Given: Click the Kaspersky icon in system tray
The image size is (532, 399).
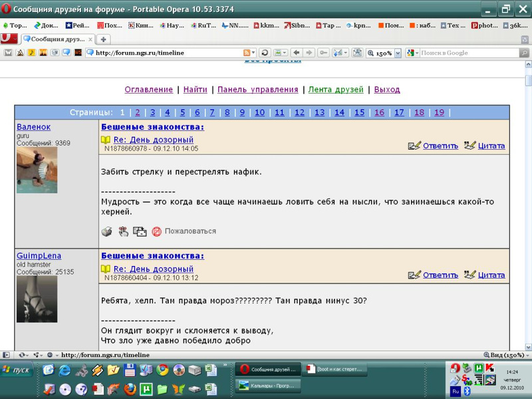Looking at the screenshot, I should pyautogui.click(x=490, y=368).
